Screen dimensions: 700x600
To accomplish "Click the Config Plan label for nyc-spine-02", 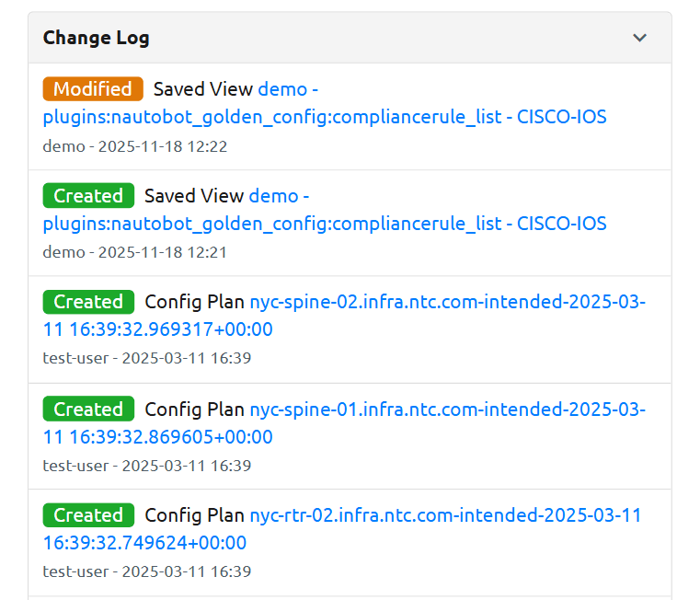I will point(194,303).
